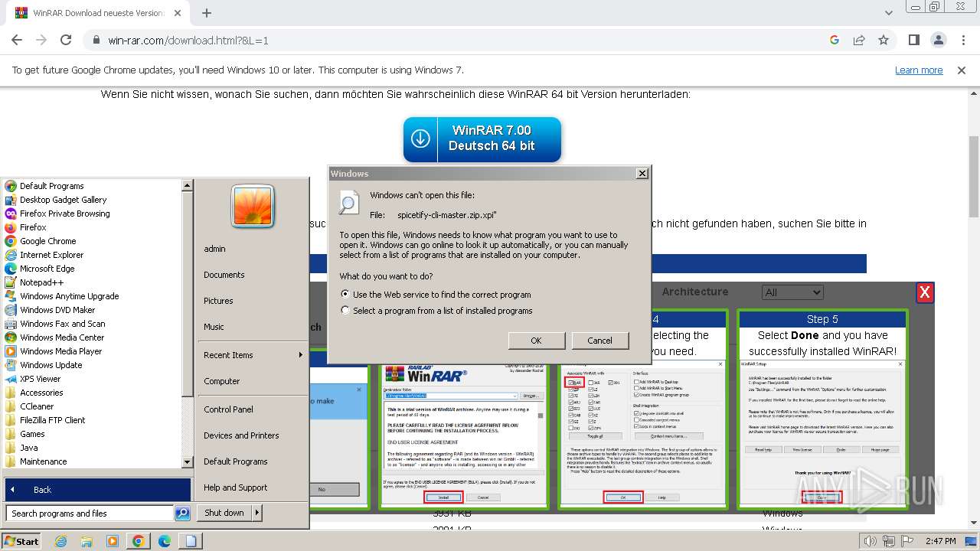980x551 pixels.
Task: Open Control Panel from the Start menu
Action: point(228,409)
